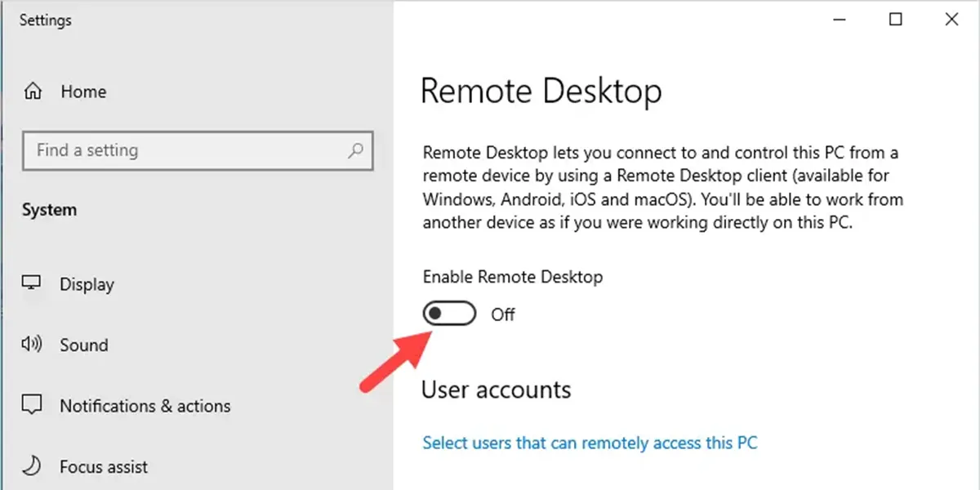
Task: Click the Focus assist moon icon
Action: tap(32, 466)
